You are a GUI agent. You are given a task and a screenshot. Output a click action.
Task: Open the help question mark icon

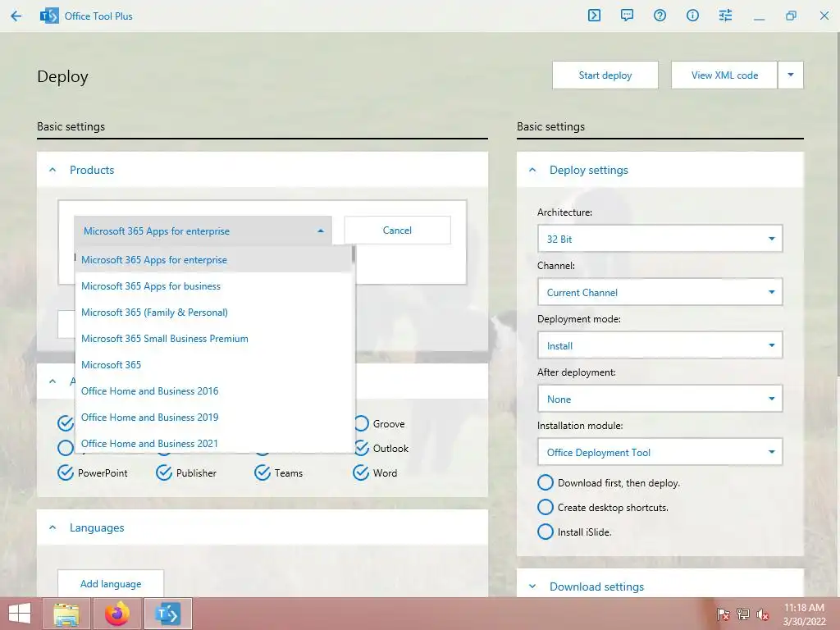660,16
